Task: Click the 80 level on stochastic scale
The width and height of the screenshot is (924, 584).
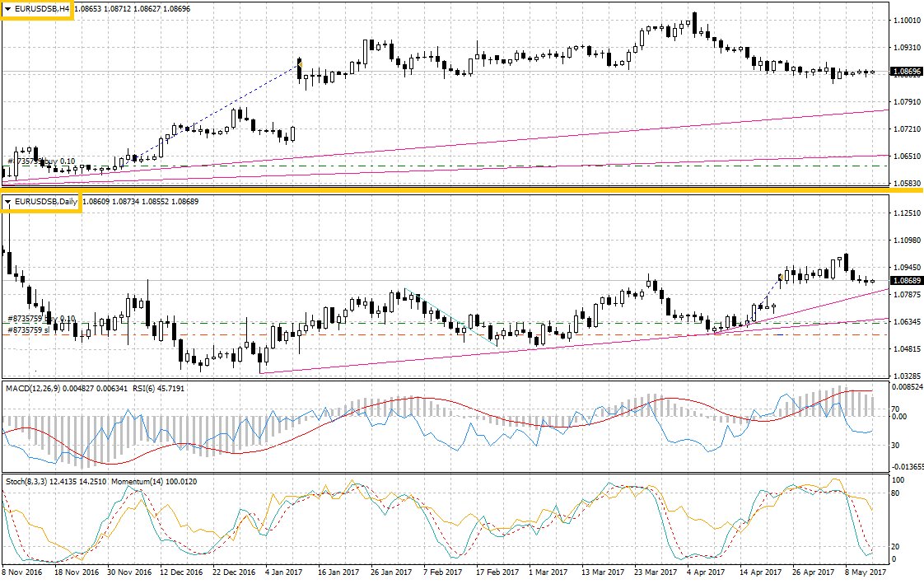Action: point(896,493)
